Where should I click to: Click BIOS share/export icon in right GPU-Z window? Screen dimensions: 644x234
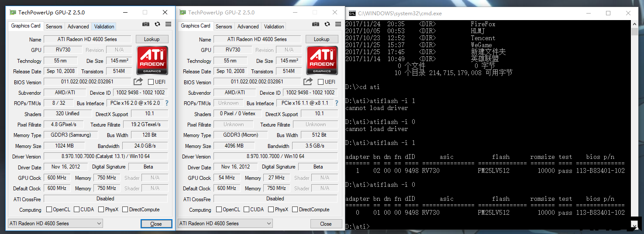click(x=308, y=82)
